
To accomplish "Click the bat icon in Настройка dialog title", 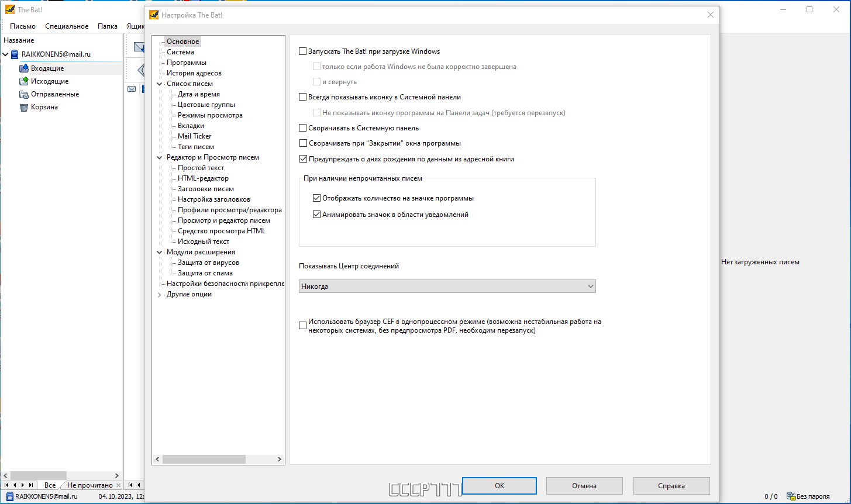I will [154, 15].
